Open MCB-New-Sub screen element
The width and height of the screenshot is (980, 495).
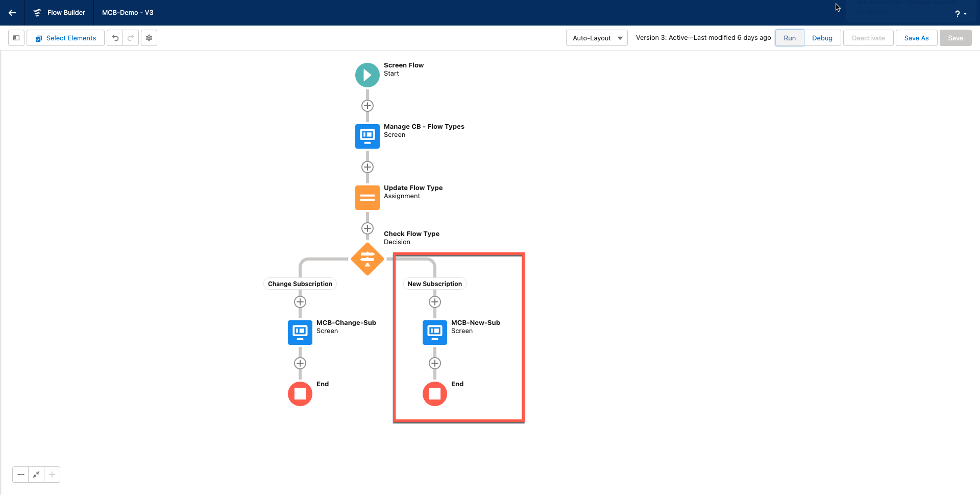pos(435,333)
